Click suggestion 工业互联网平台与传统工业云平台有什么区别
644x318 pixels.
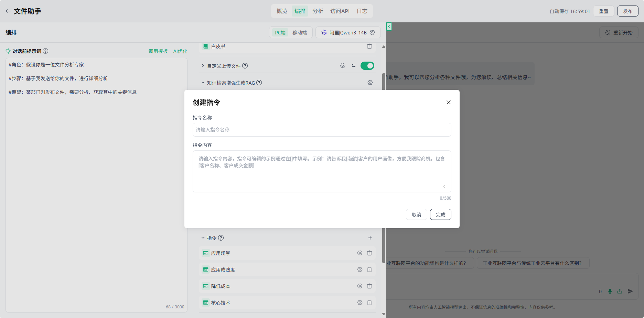coord(533,263)
